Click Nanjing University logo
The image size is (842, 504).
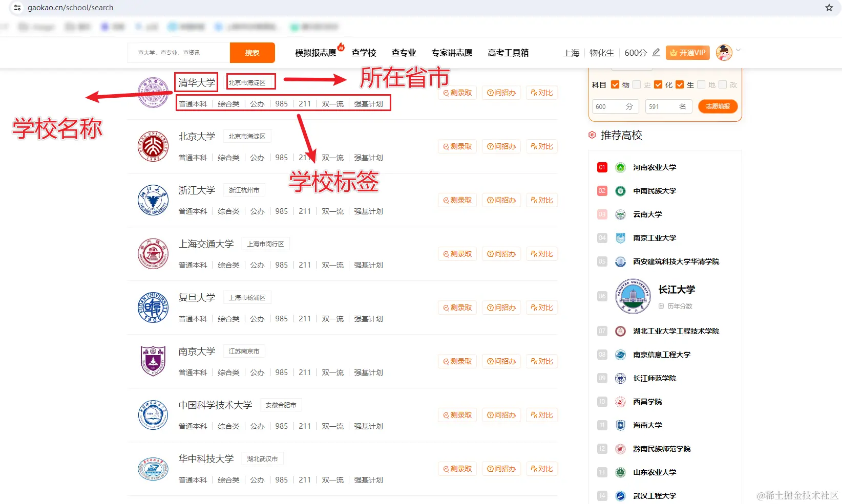(x=153, y=361)
